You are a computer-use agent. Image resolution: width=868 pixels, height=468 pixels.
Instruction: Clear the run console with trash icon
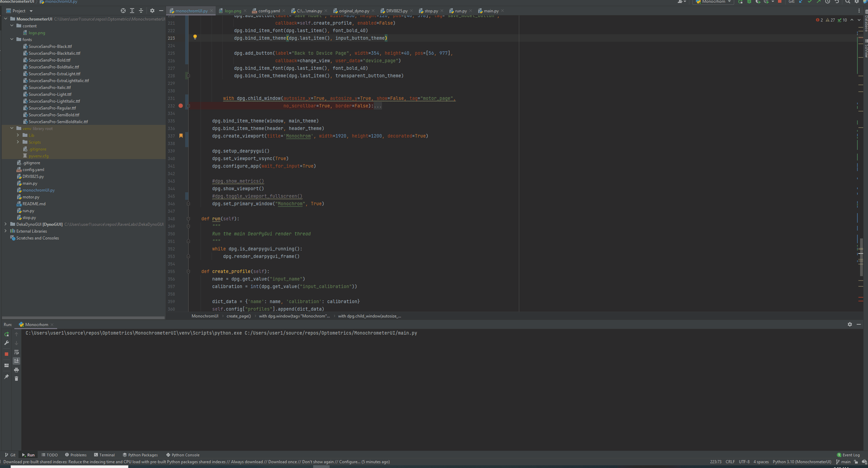(x=16, y=378)
